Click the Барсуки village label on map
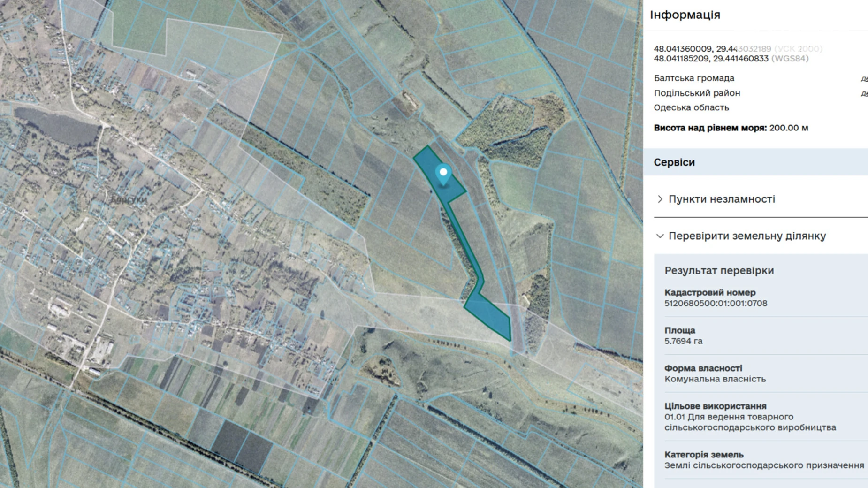 click(129, 200)
